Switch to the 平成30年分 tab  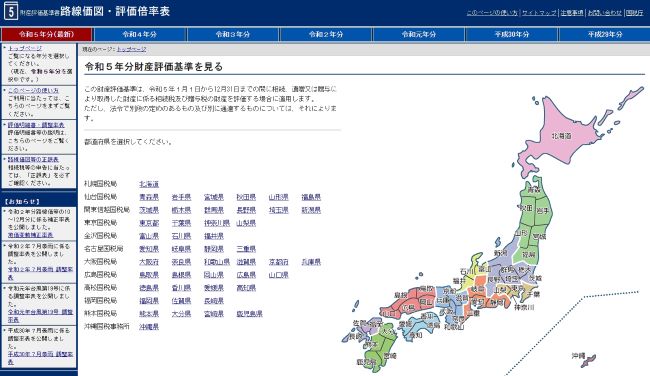pyautogui.click(x=512, y=34)
